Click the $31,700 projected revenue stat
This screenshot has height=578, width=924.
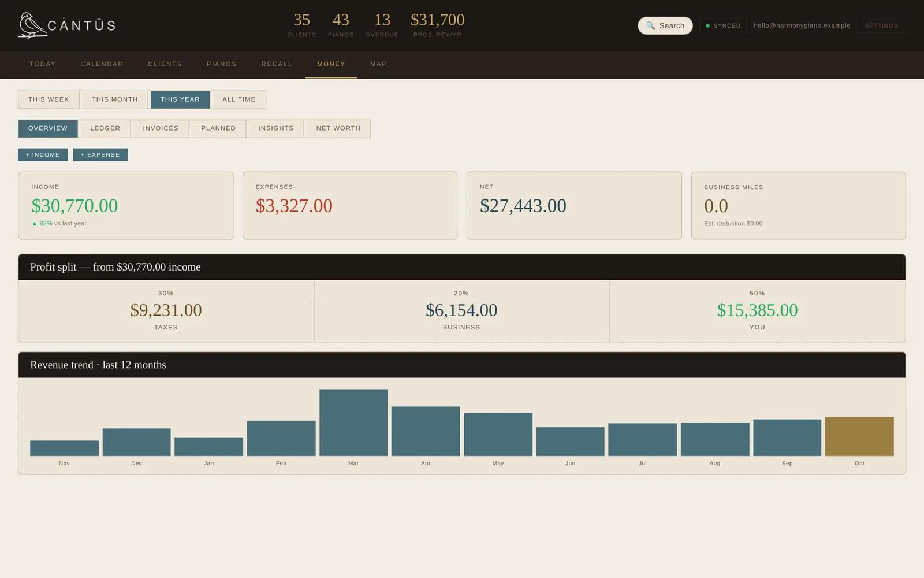[437, 25]
